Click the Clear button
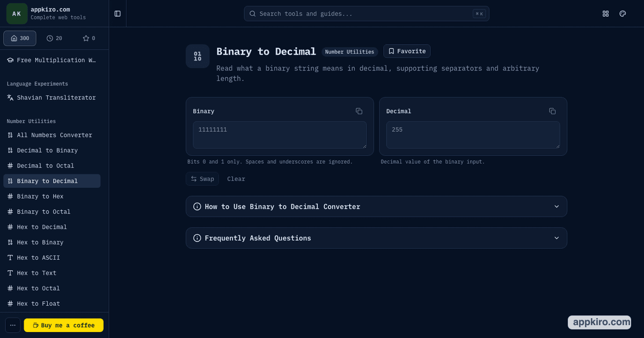Viewport: 644px width, 338px height. coord(236,179)
